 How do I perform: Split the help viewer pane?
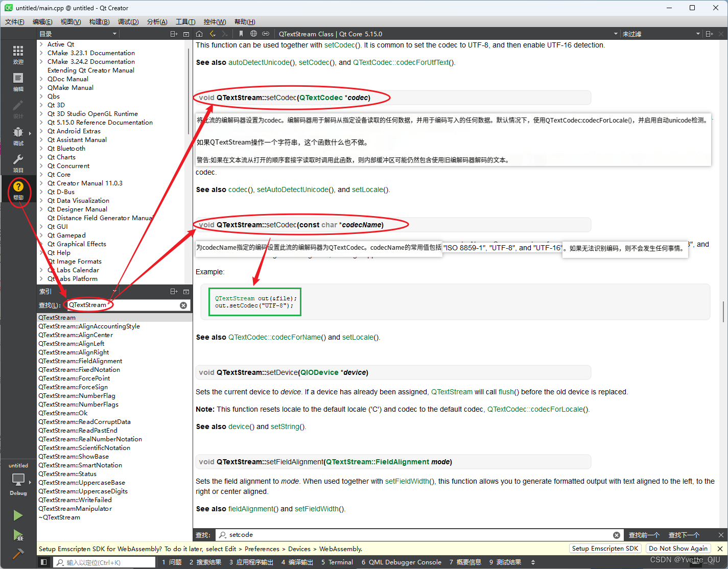pos(709,34)
